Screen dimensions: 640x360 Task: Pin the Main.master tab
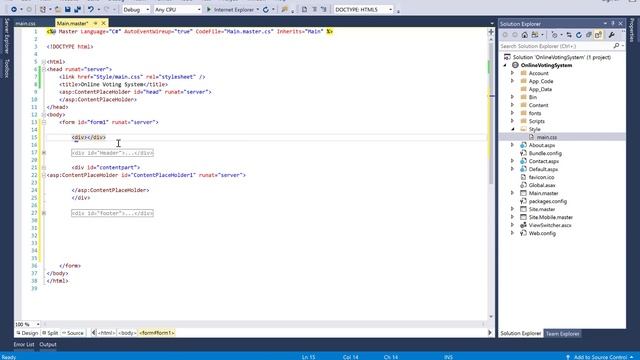96,23
